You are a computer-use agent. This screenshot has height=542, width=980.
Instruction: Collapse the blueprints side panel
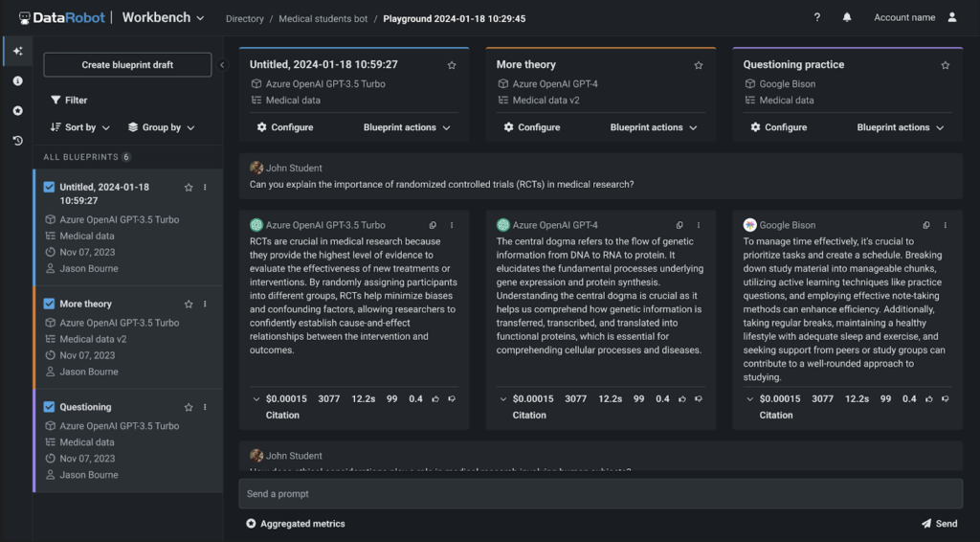(x=222, y=65)
